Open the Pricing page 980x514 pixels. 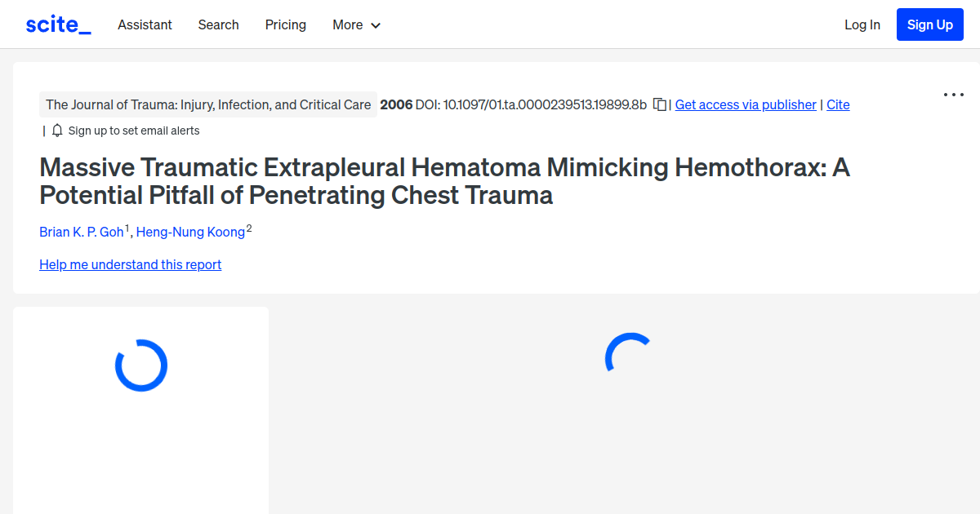click(x=285, y=25)
